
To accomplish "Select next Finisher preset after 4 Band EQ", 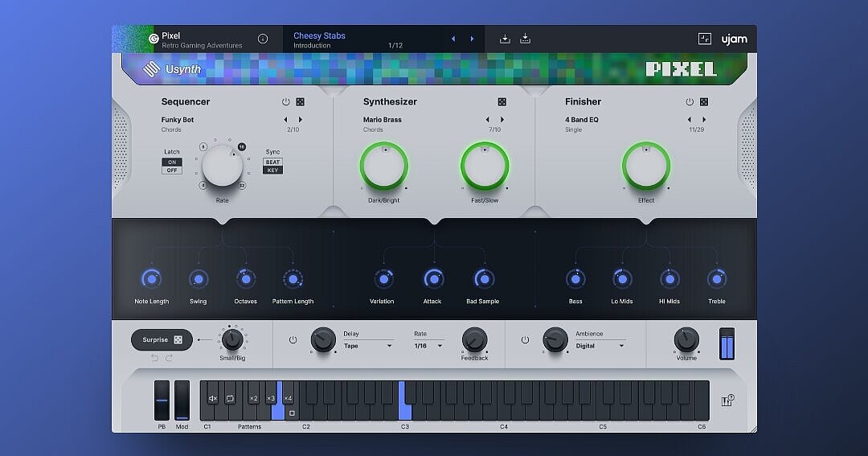I will (x=704, y=120).
